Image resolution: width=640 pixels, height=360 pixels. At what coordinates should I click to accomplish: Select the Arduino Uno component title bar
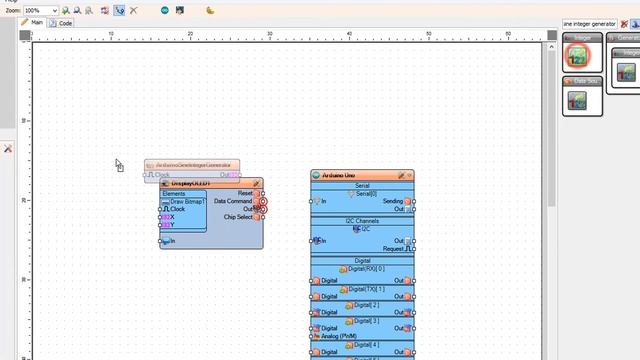362,176
